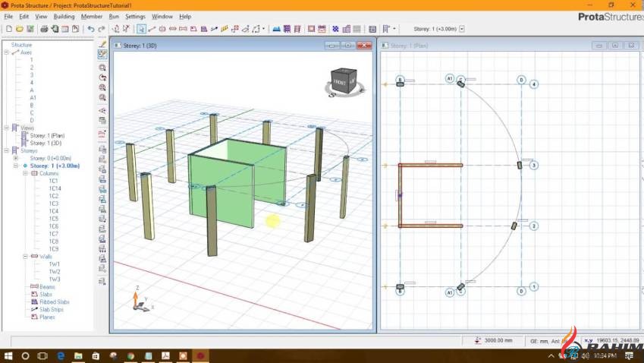Select column 1C14 in the tree

(55, 188)
